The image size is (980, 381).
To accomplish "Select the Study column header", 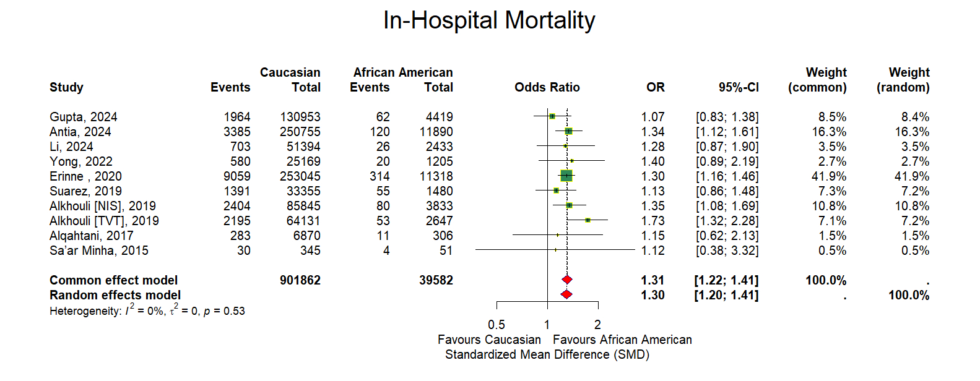I will click(x=66, y=87).
